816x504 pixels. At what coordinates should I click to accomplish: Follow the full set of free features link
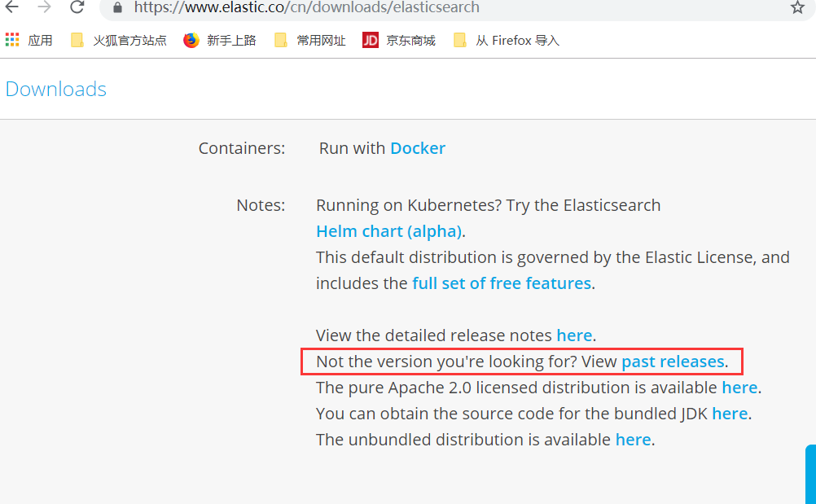(x=502, y=283)
